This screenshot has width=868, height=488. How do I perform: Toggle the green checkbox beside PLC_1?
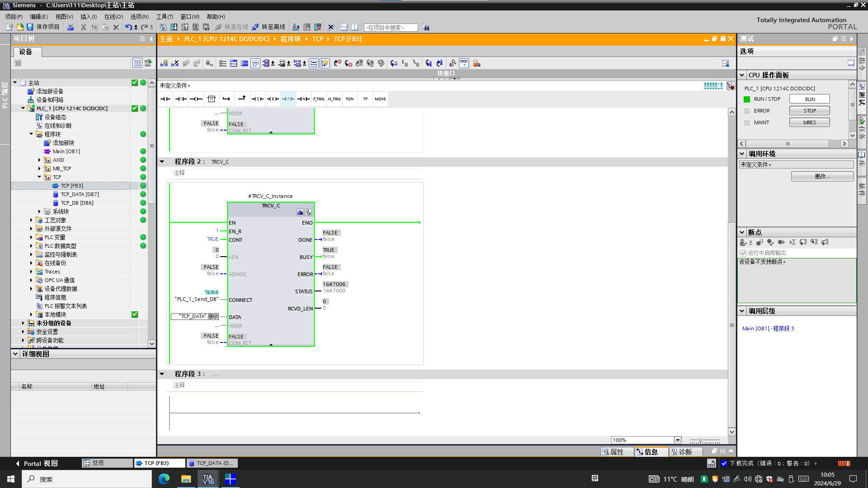pyautogui.click(x=135, y=108)
